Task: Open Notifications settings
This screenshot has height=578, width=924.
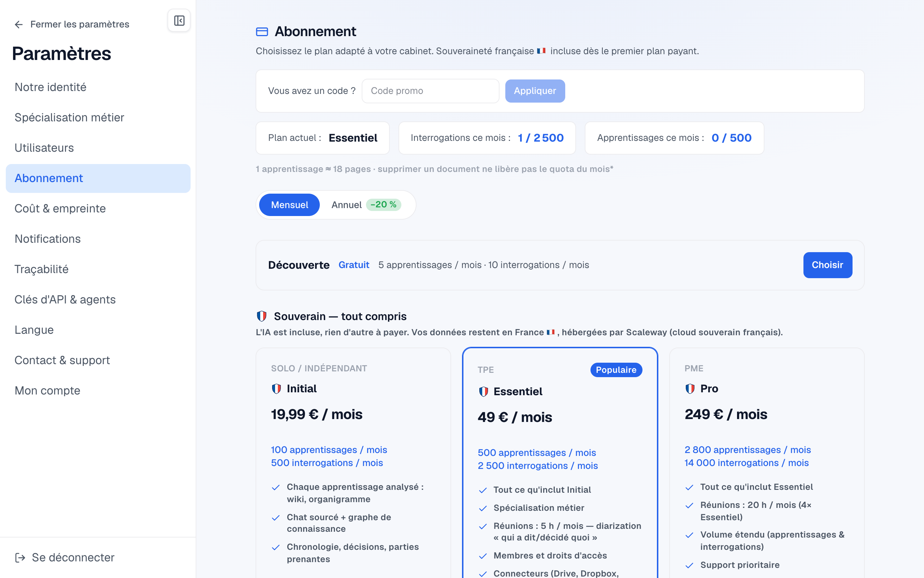Action: [98, 239]
